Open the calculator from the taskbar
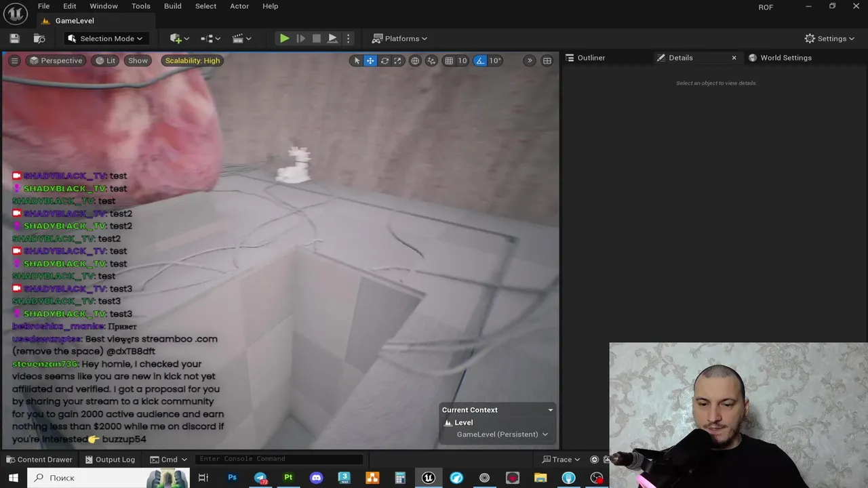The height and width of the screenshot is (488, 868). click(x=400, y=478)
